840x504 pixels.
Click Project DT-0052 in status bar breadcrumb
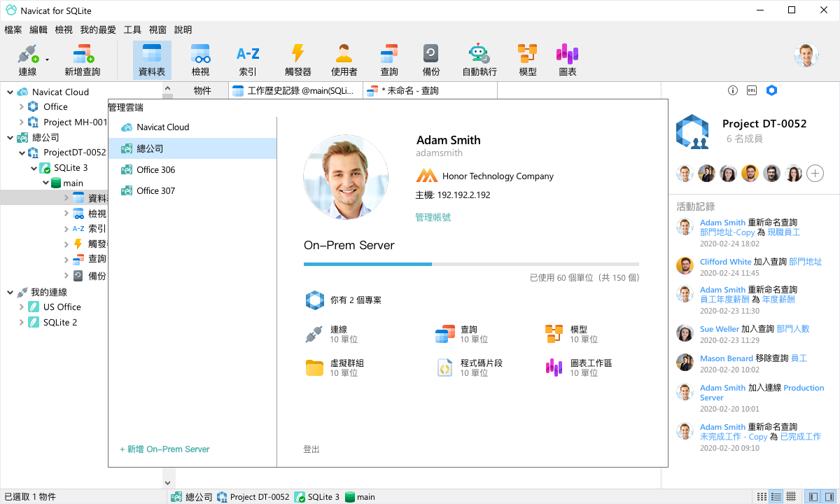point(253,497)
